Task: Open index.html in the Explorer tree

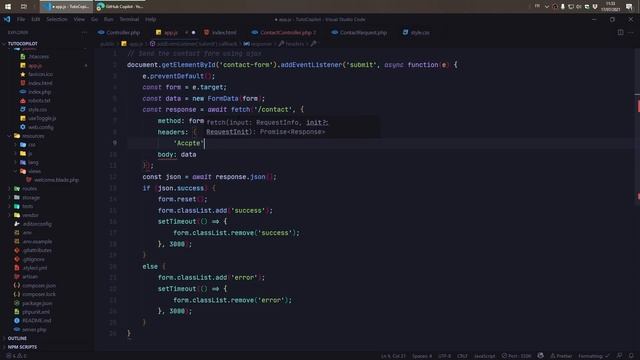Action: [40, 83]
